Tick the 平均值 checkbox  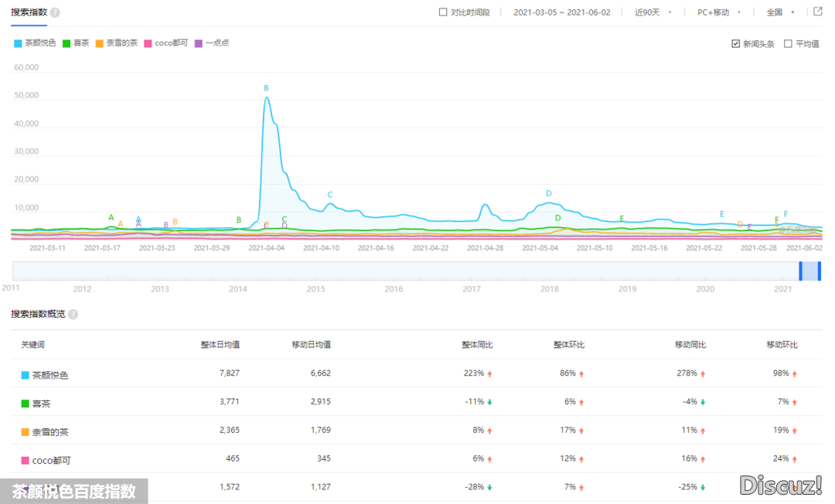(788, 43)
